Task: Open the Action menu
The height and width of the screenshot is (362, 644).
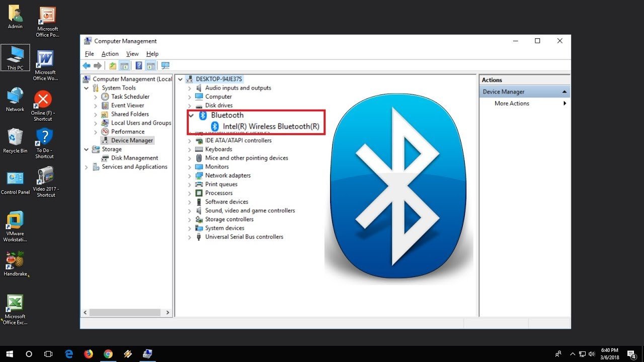Action: [x=110, y=54]
